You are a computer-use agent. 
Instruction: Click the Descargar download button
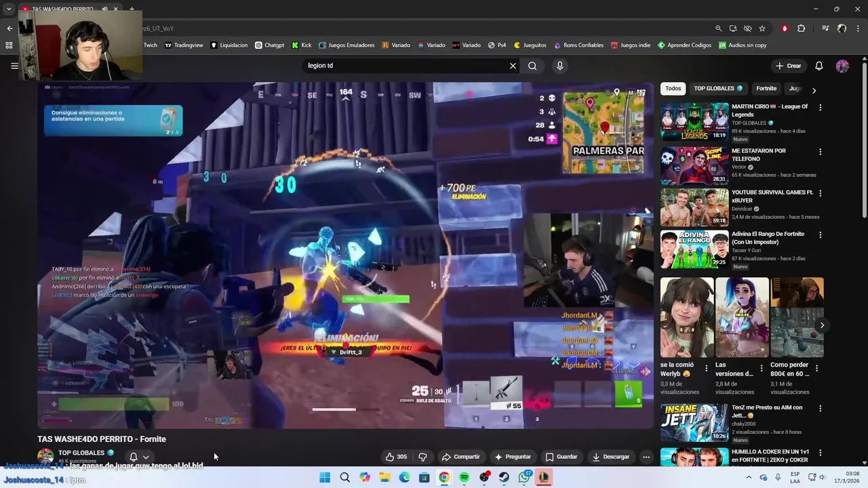611,457
